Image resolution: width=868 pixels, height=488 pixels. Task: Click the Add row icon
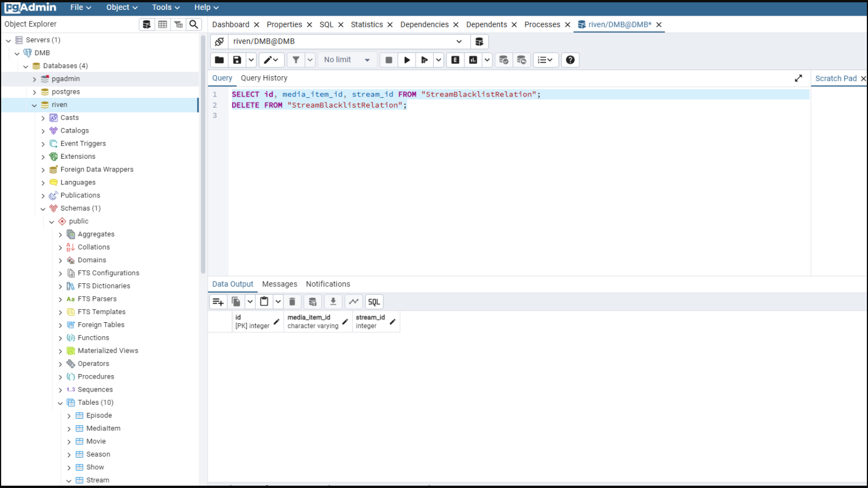click(x=218, y=302)
